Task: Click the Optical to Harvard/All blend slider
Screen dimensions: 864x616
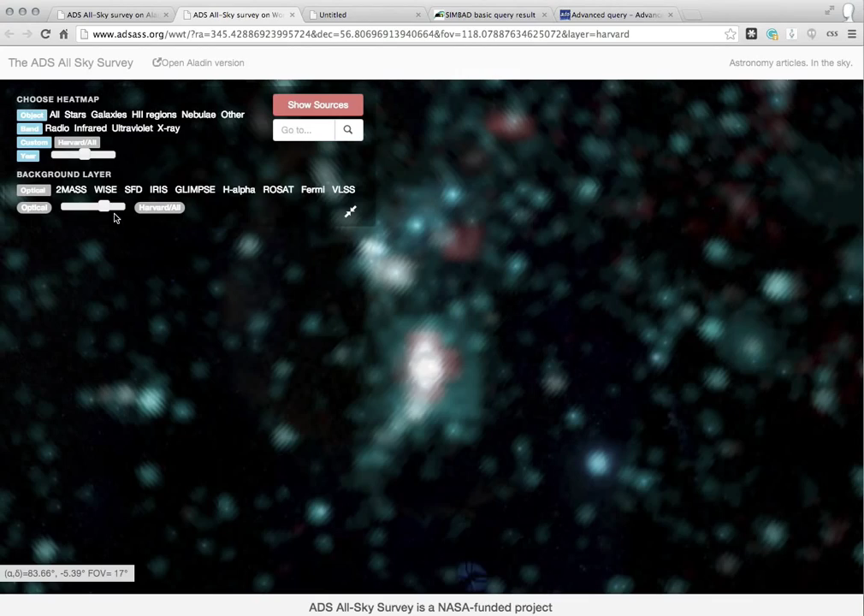Action: 92,207
